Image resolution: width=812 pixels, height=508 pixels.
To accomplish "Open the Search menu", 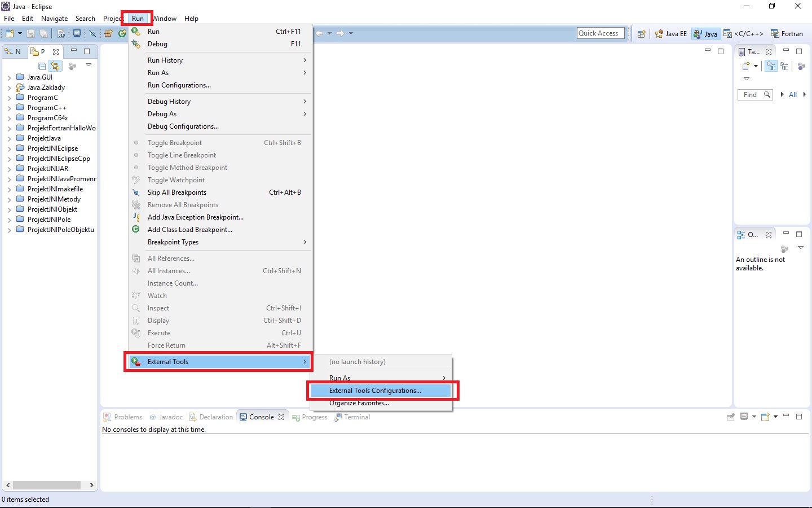I will coord(85,18).
